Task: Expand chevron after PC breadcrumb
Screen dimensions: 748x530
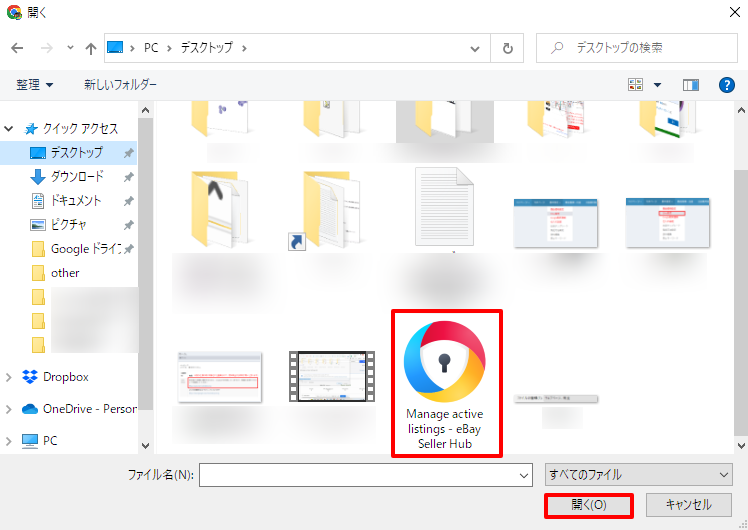Action: coord(169,48)
